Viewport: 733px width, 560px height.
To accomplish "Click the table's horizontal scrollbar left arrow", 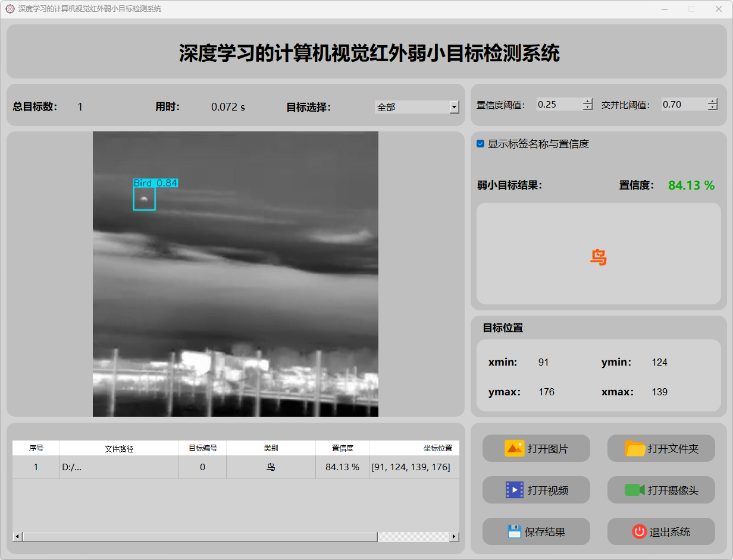I will tap(17, 537).
